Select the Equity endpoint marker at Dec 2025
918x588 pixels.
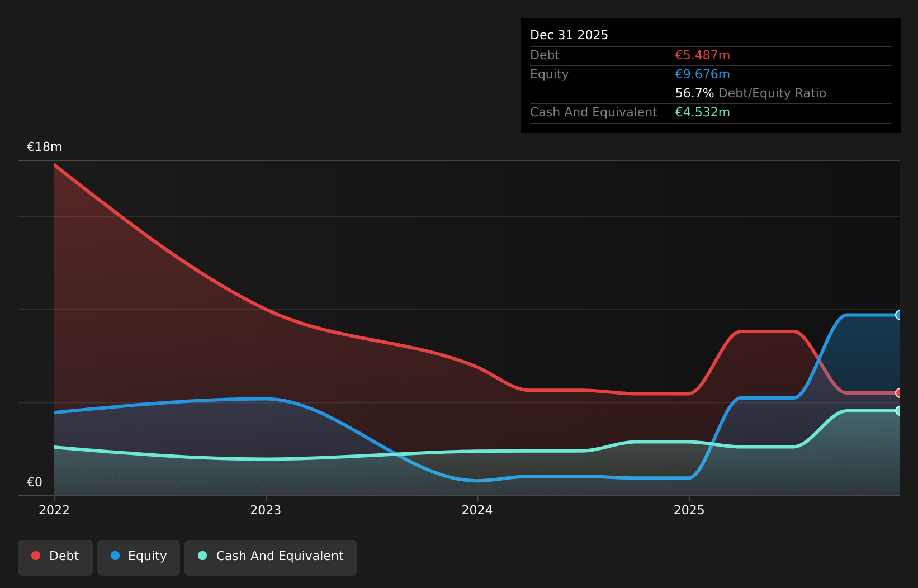pyautogui.click(x=899, y=315)
